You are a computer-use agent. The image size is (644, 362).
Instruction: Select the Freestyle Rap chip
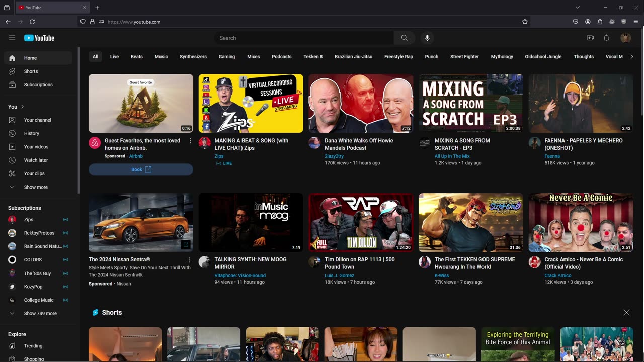398,57
